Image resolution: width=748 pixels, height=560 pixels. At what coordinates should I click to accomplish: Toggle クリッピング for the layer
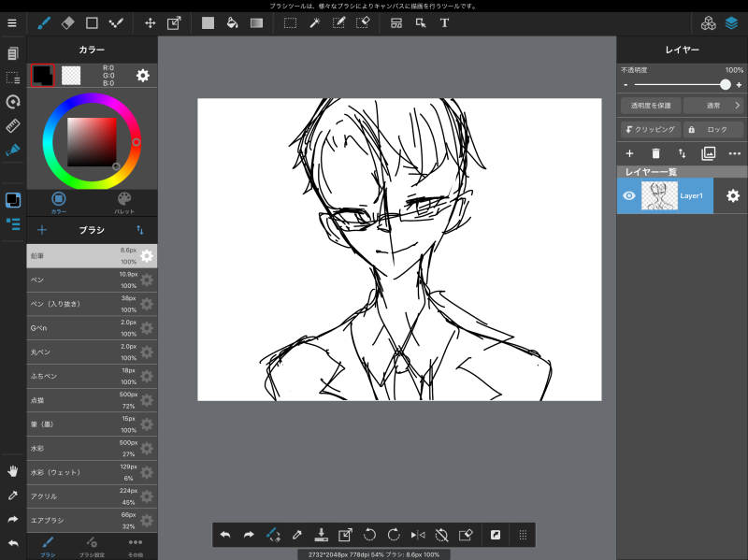point(651,129)
